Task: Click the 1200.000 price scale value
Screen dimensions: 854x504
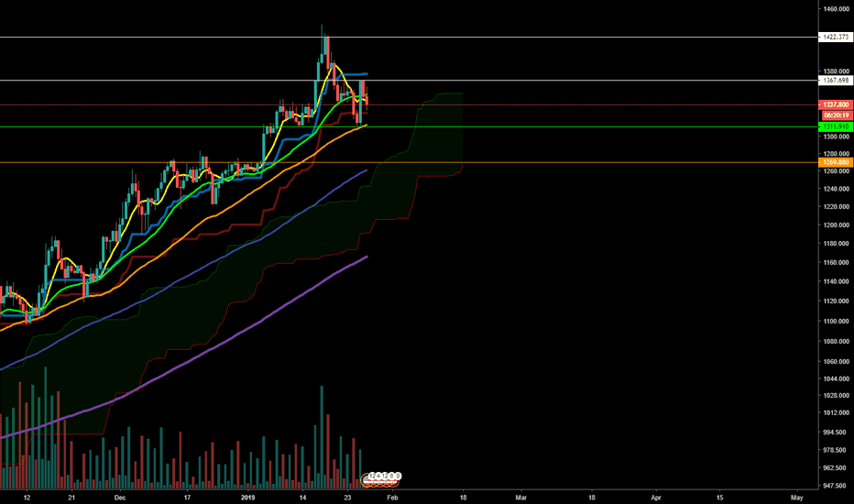Action: coord(837,225)
